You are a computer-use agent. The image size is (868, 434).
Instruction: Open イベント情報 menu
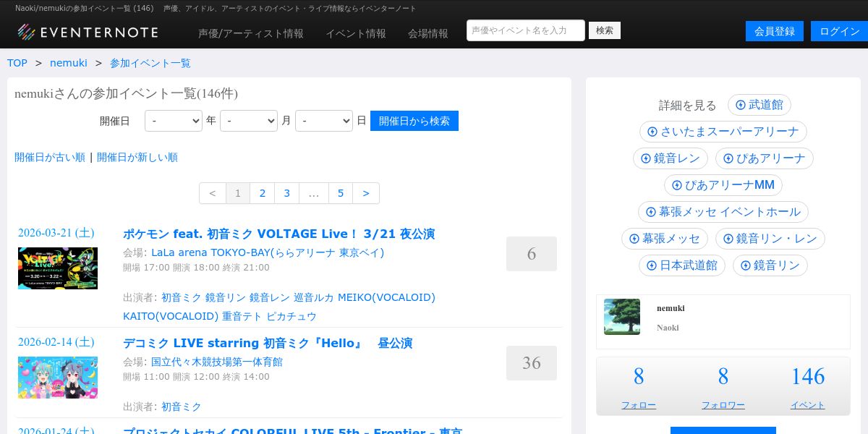pos(356,33)
